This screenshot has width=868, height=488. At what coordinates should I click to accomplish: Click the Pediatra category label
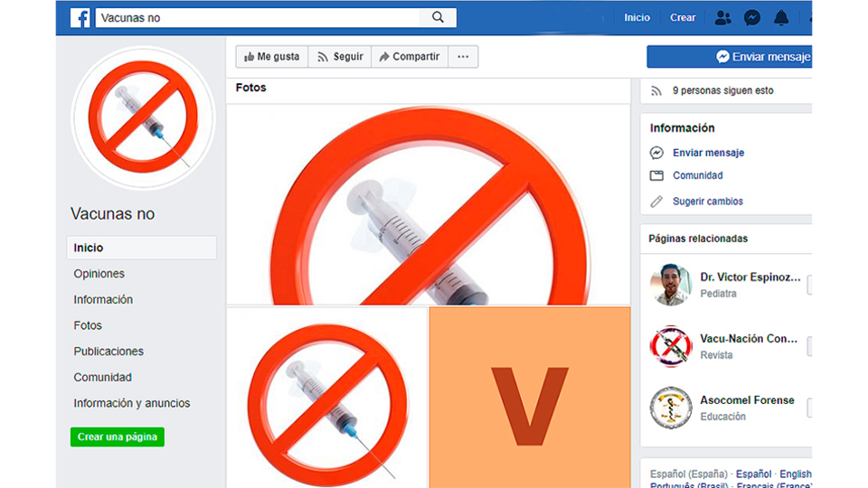coord(718,294)
